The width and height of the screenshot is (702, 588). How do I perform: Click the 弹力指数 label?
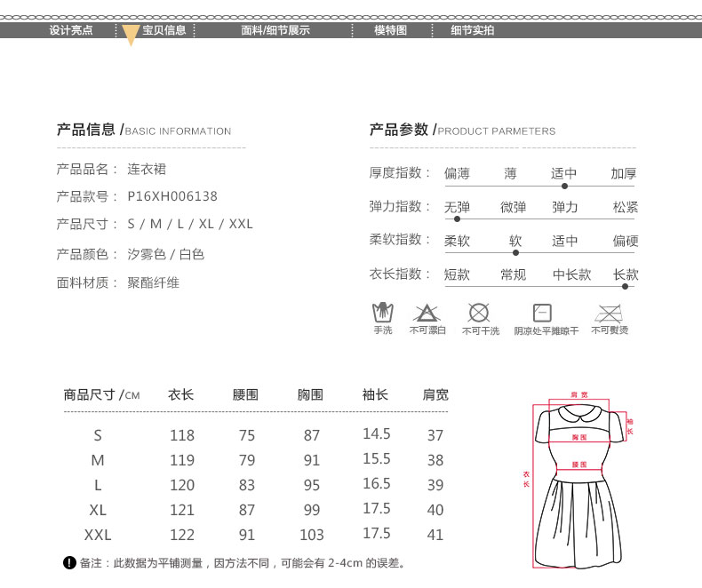[x=399, y=206]
